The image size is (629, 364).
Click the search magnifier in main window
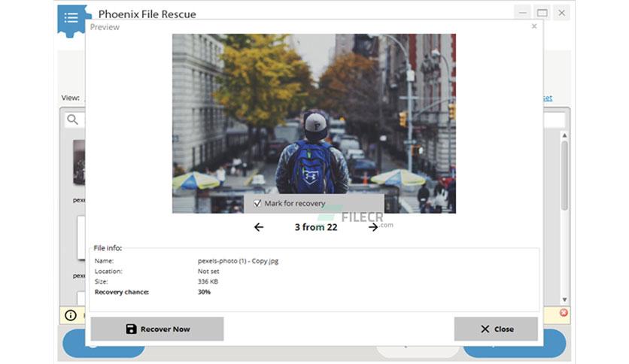(73, 120)
